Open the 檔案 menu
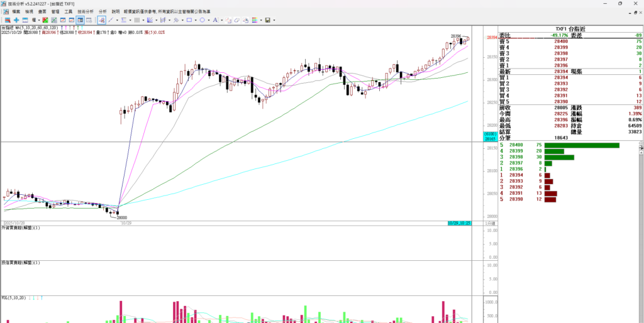This screenshot has width=644, height=323. [16, 11]
